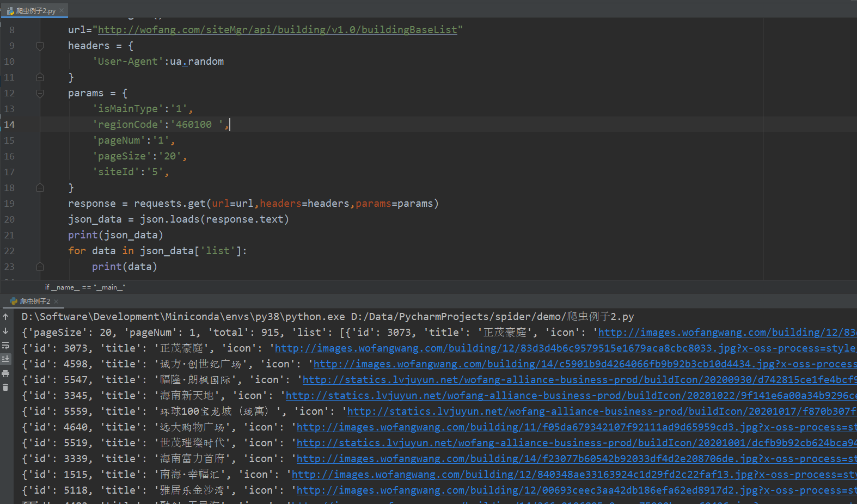Click the Up the Stack Trace arrow

[5, 317]
